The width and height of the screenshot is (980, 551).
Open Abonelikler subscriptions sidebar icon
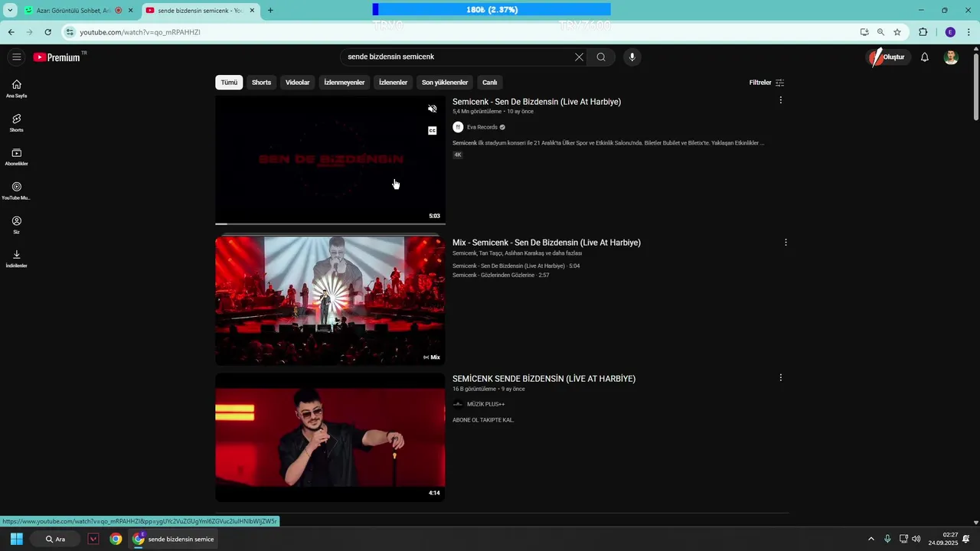click(x=16, y=157)
